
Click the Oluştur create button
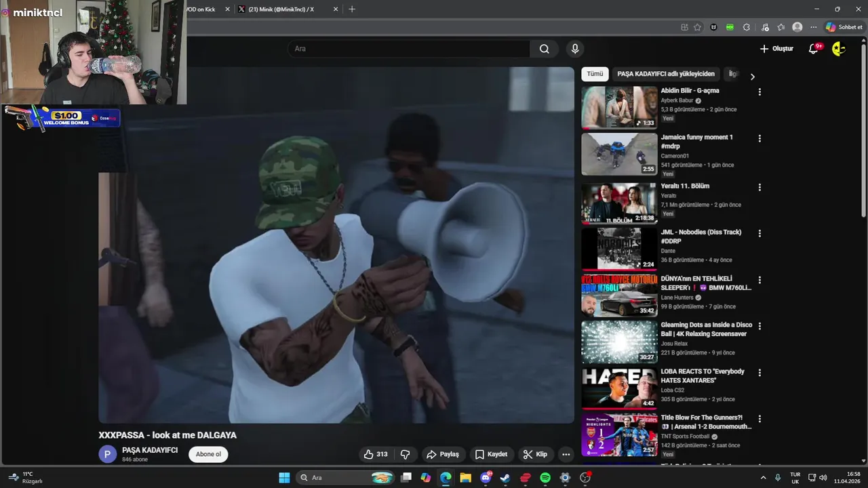pos(776,49)
